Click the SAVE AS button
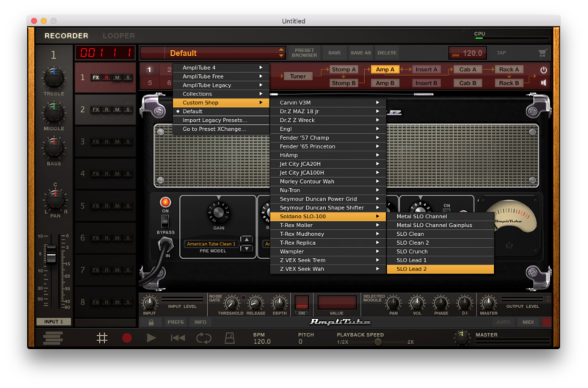Screen dimensions: 588x388 [x=360, y=53]
